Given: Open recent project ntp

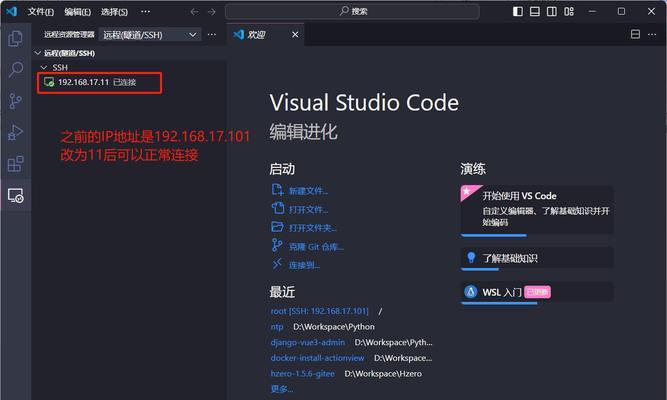Looking at the screenshot, I should point(277,327).
